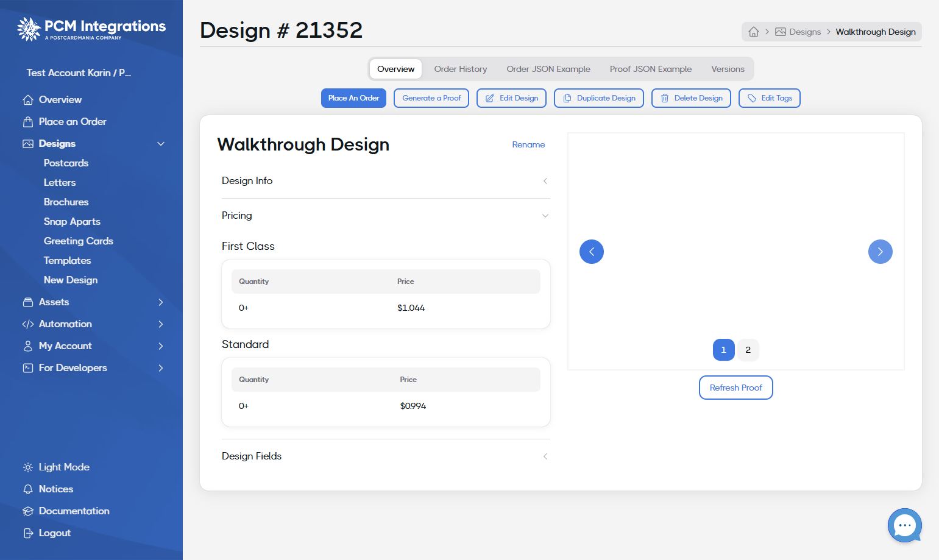The height and width of the screenshot is (560, 939).
Task: Expand the Assets sidebar menu chevron
Action: click(161, 302)
